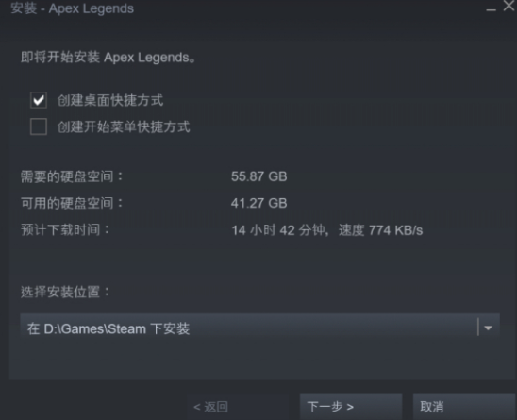Click the 取消 button
The image size is (517, 420).
[464, 407]
